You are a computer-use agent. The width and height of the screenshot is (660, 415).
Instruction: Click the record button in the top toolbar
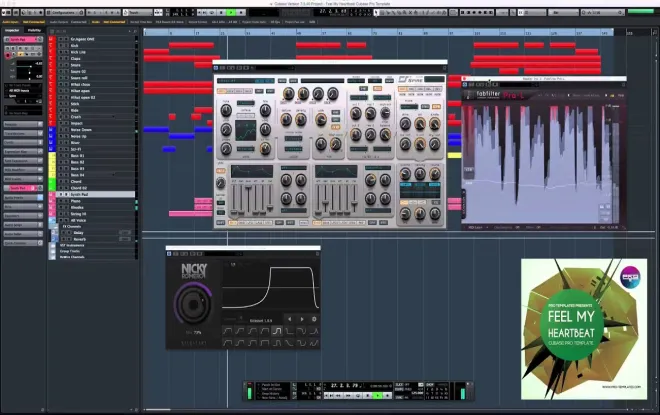click(x=241, y=13)
